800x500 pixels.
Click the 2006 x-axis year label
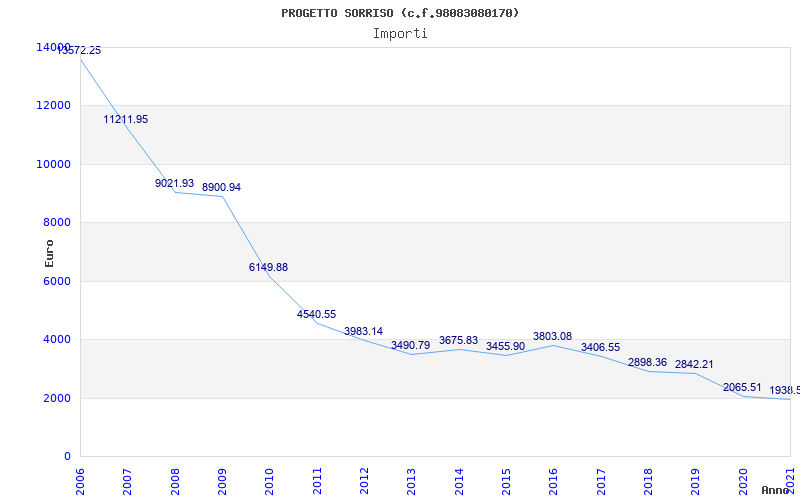tap(80, 479)
